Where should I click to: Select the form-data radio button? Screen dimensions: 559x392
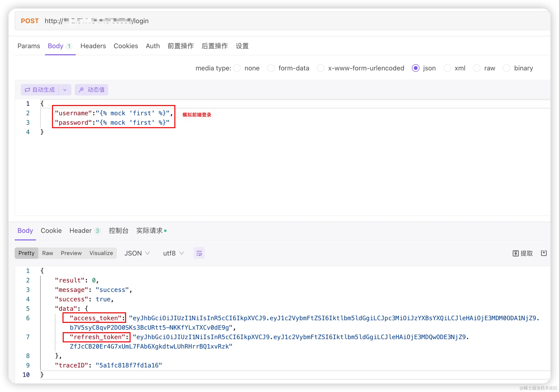(x=271, y=68)
